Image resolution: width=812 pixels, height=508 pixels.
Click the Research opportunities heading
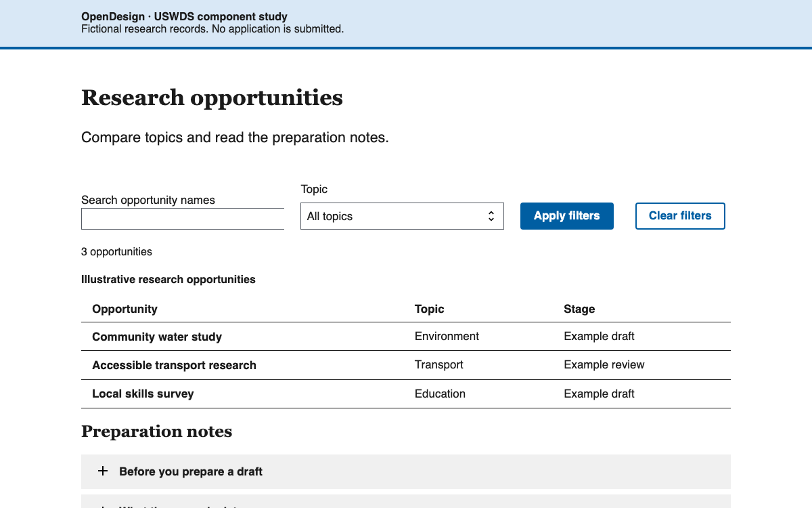click(x=212, y=98)
